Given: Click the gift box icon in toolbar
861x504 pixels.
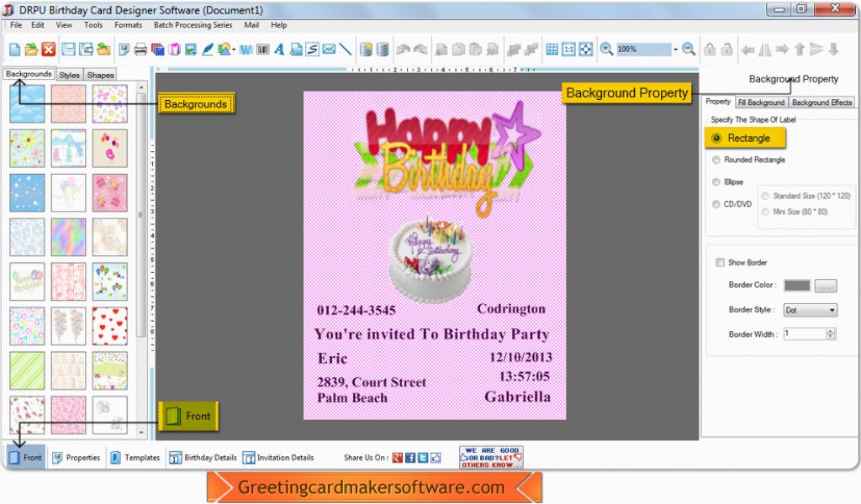Looking at the screenshot, I should 174,50.
